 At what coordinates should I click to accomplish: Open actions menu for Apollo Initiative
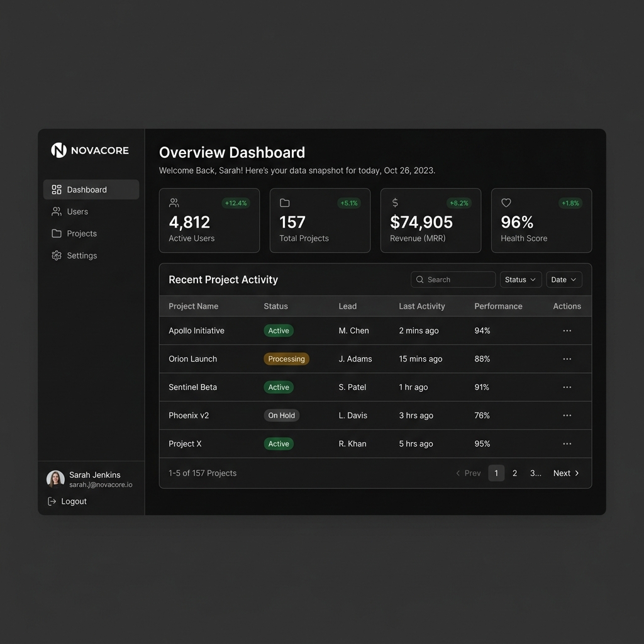567,331
